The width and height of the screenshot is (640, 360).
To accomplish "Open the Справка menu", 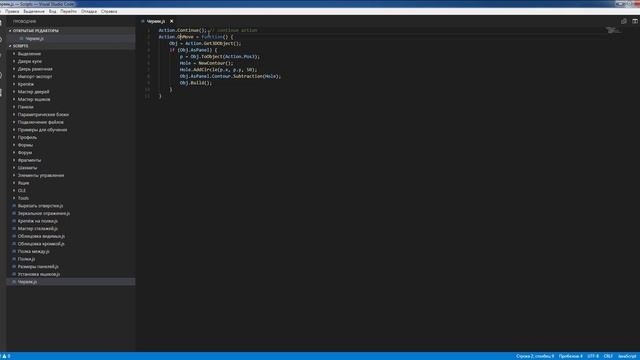I will tap(109, 11).
